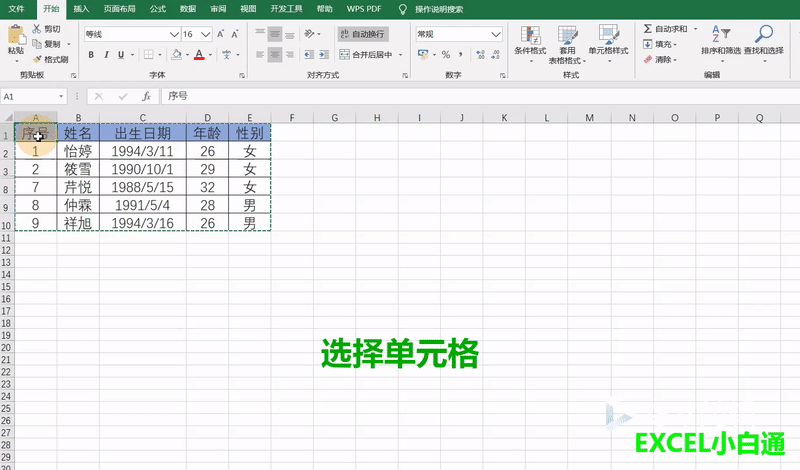The height and width of the screenshot is (470, 800).
Task: Open the alignment group dialog launcher
Action: [x=405, y=76]
